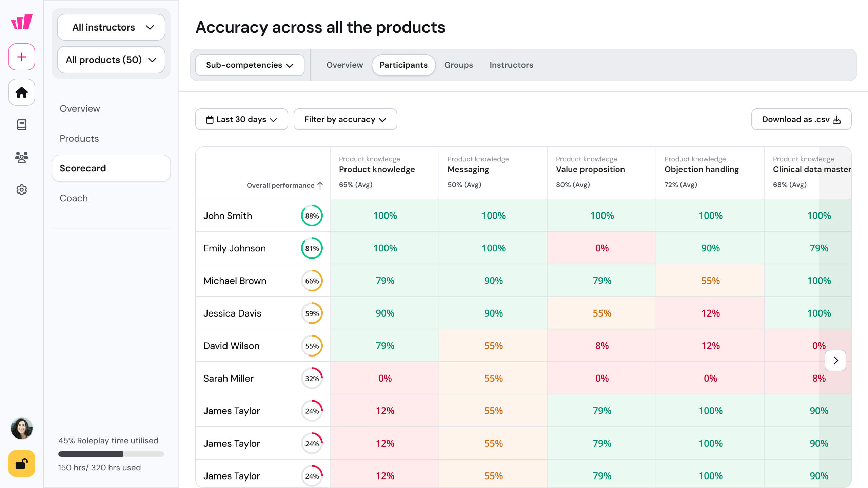
Task: Open the All products (50) dropdown
Action: pos(111,60)
